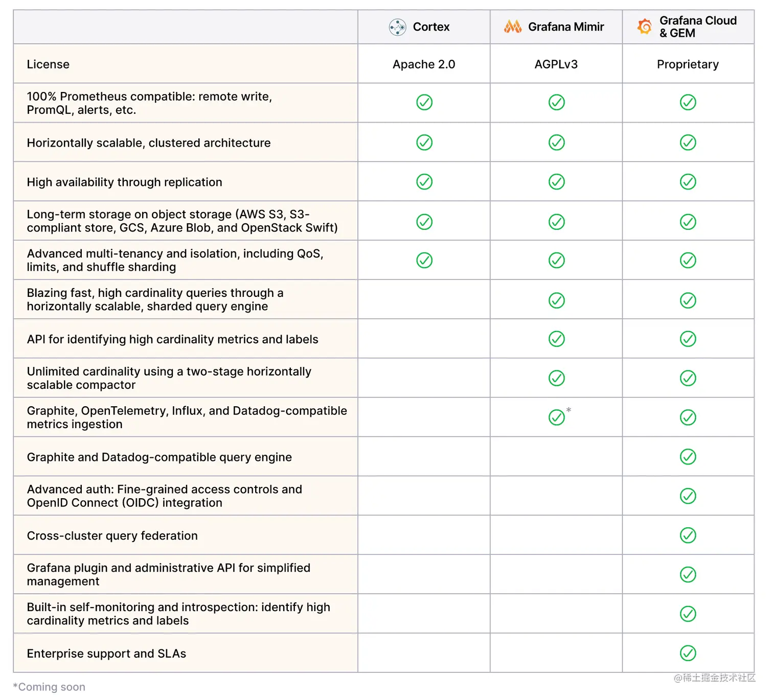This screenshot has width=773, height=700.
Task: Select the Cortex column header text
Action: click(x=431, y=27)
